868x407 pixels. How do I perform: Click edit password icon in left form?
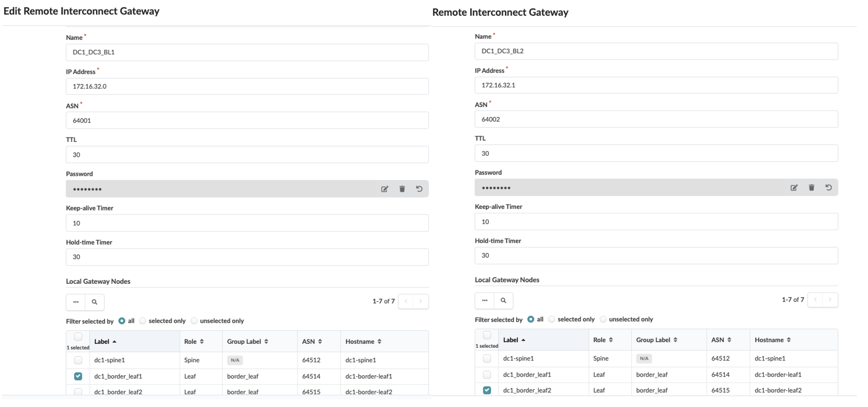click(384, 189)
